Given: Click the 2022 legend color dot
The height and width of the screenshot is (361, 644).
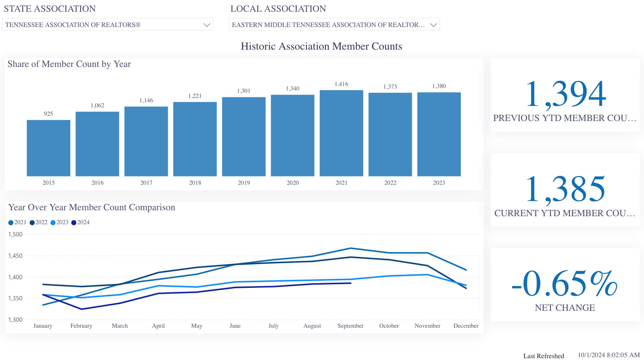Looking at the screenshot, I should (x=32, y=223).
